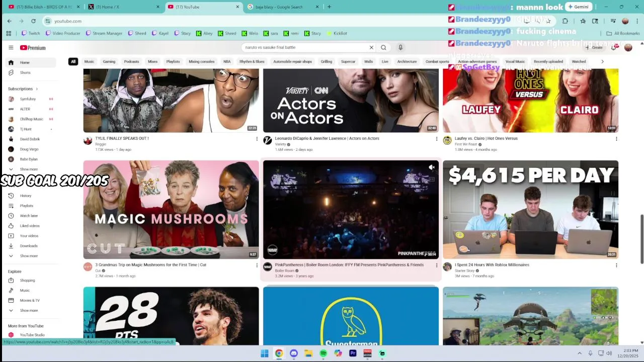Viewport: 644px width, 362px height.
Task: Open Discord from the taskbar
Action: [x=294, y=353]
